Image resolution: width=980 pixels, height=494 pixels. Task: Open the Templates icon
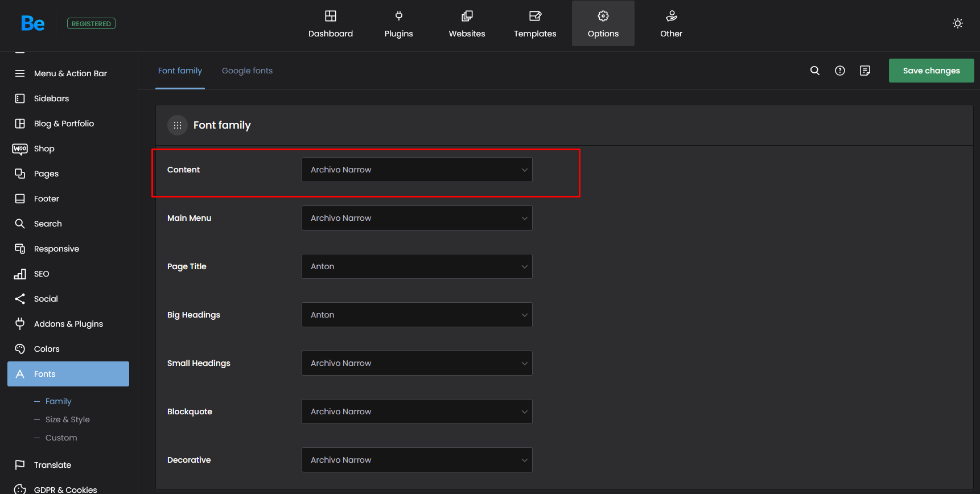pos(535,16)
